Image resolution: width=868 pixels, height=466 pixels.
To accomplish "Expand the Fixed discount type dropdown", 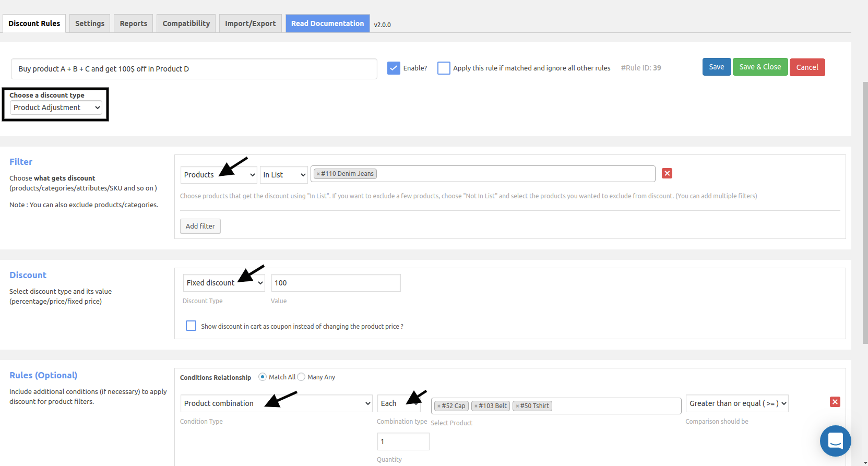I will (x=224, y=283).
